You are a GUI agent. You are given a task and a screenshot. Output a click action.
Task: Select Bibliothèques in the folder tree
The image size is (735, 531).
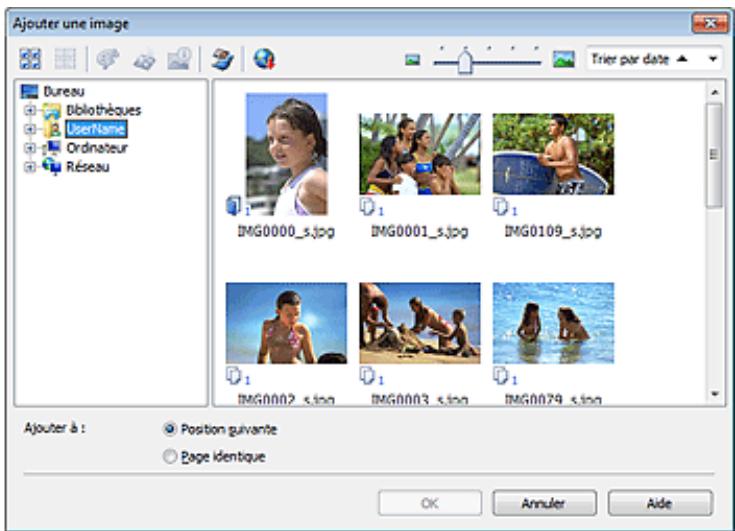coord(104,110)
